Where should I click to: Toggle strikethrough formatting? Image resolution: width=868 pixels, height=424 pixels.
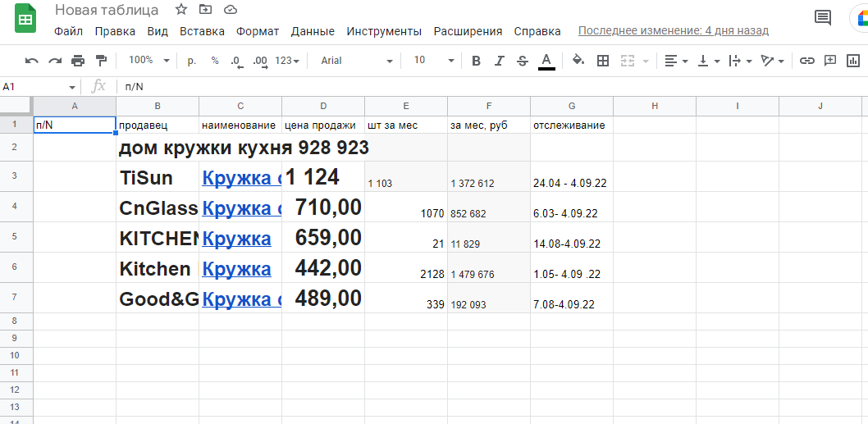[x=522, y=61]
